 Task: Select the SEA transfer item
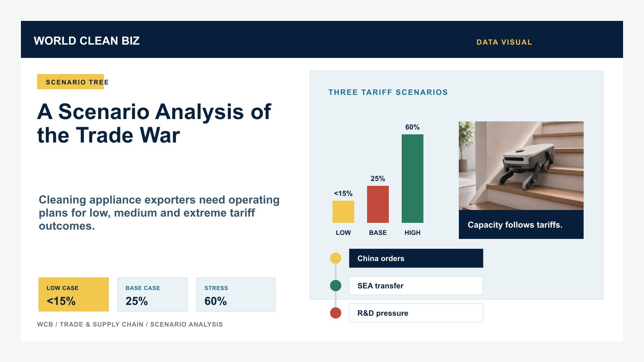[416, 286]
